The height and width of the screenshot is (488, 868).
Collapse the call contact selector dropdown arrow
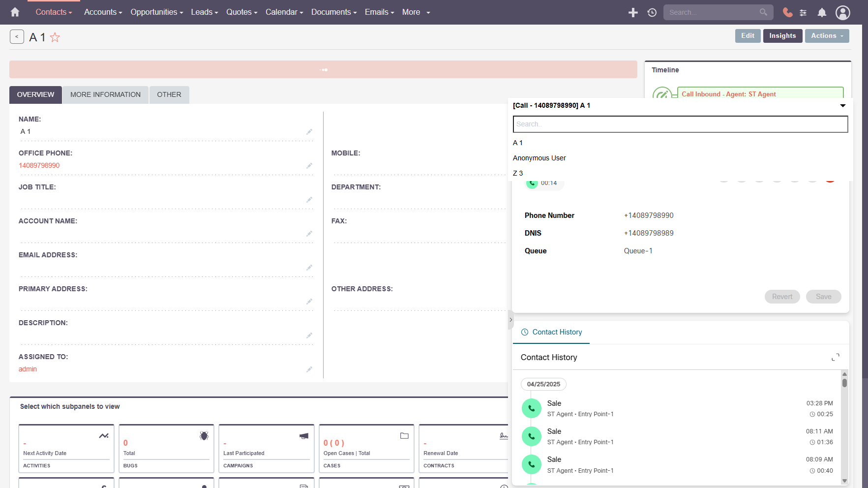pyautogui.click(x=842, y=106)
